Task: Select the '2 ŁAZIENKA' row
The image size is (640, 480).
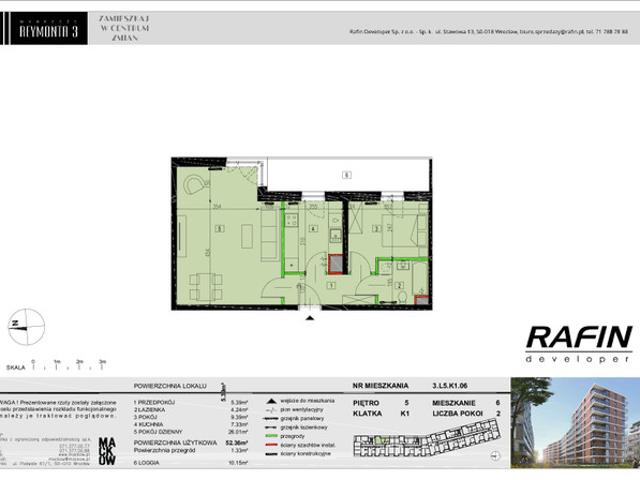Action: click(191, 410)
